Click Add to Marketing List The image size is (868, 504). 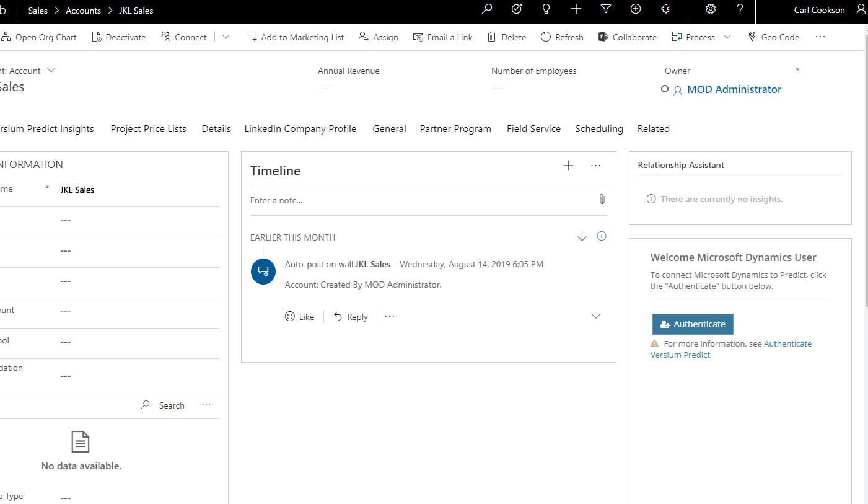296,37
